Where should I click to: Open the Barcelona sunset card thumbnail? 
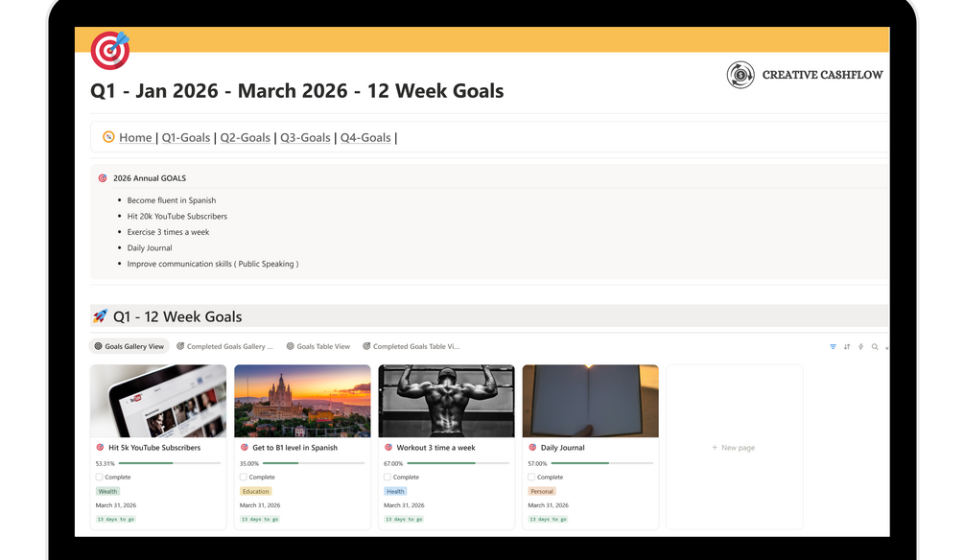[302, 401]
